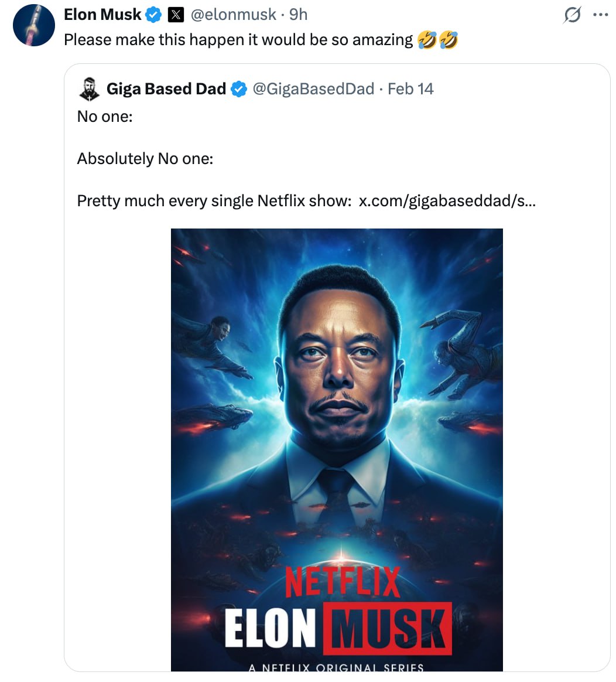Viewport: 616px width, 682px height.
Task: Open the Elon Musk display name link
Action: [x=102, y=15]
